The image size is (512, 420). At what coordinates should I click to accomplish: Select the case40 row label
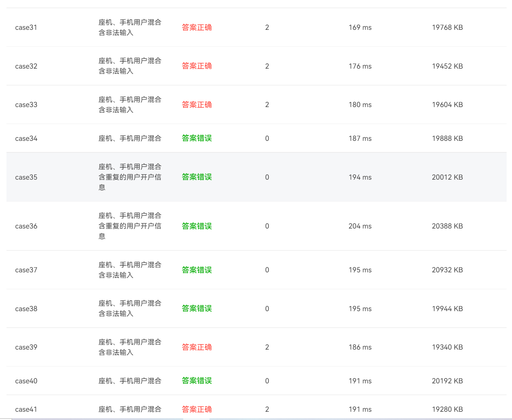tap(26, 381)
